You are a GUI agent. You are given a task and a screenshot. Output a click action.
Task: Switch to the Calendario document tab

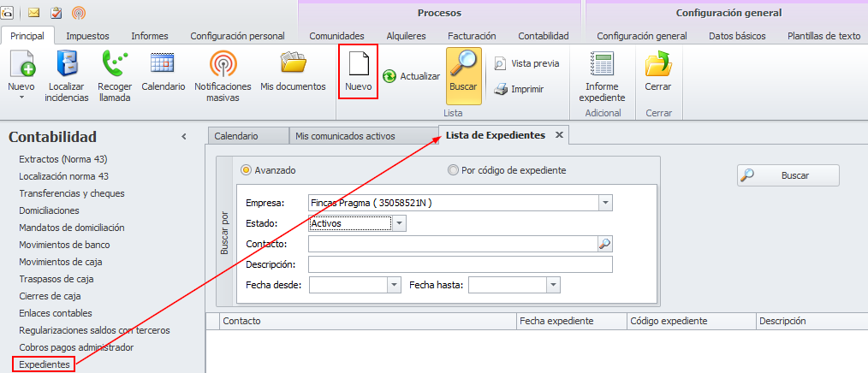(248, 135)
